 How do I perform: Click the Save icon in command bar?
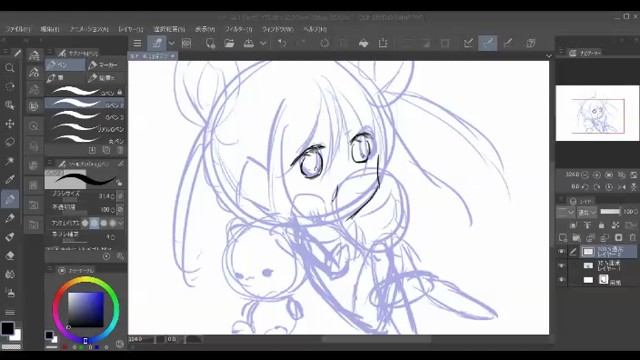coord(249,43)
